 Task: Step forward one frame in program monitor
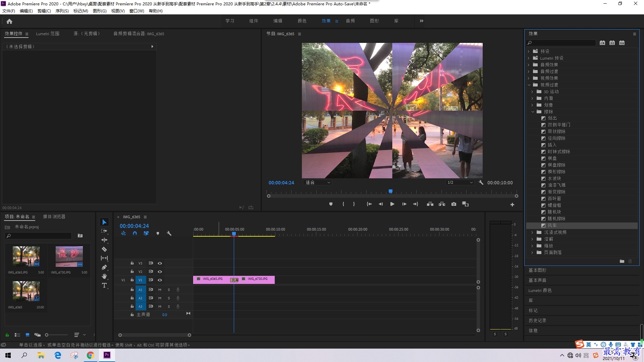[x=404, y=204]
